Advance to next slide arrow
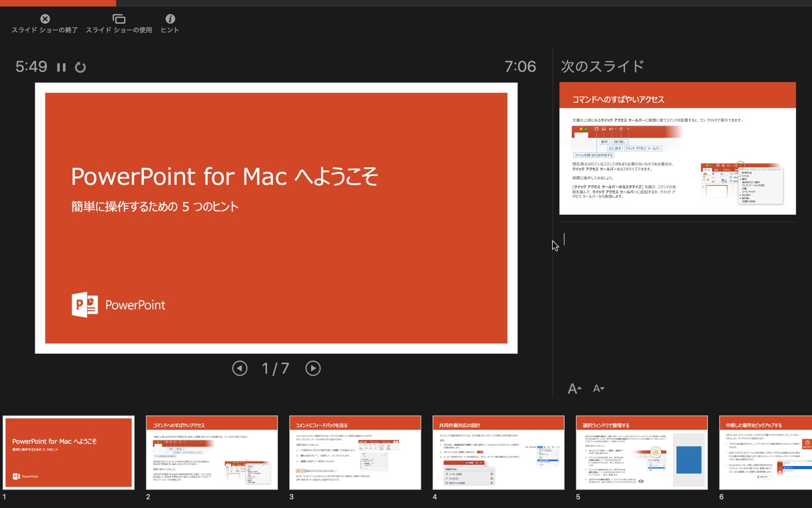Image resolution: width=812 pixels, height=508 pixels. [313, 368]
